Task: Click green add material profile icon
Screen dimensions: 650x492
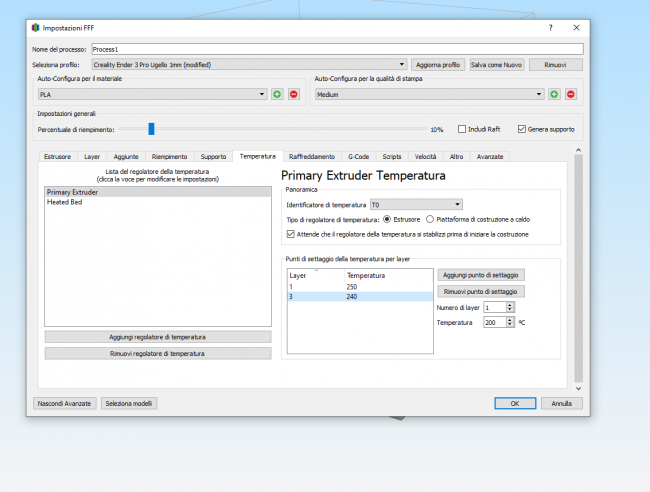Action: coord(277,94)
